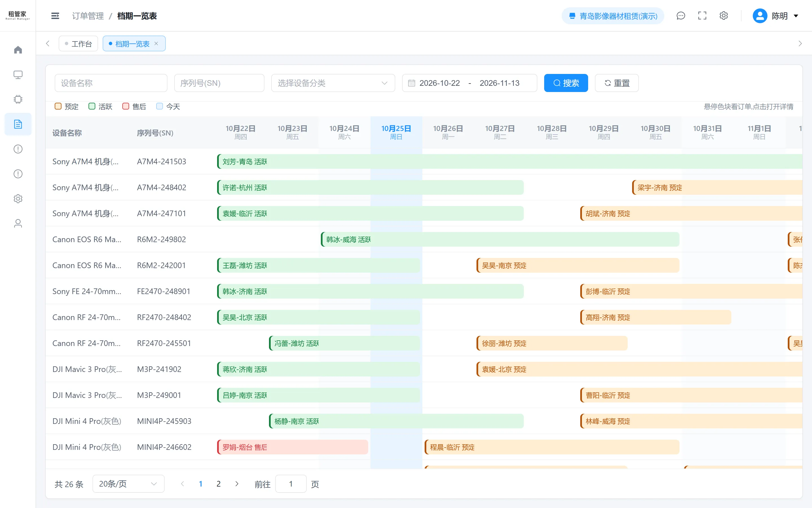Focus the 序列号(SN) input field
The image size is (812, 508).
coord(219,83)
